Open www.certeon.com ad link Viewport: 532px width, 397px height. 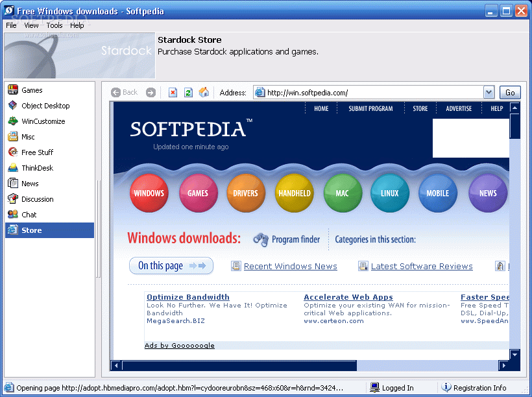click(333, 320)
